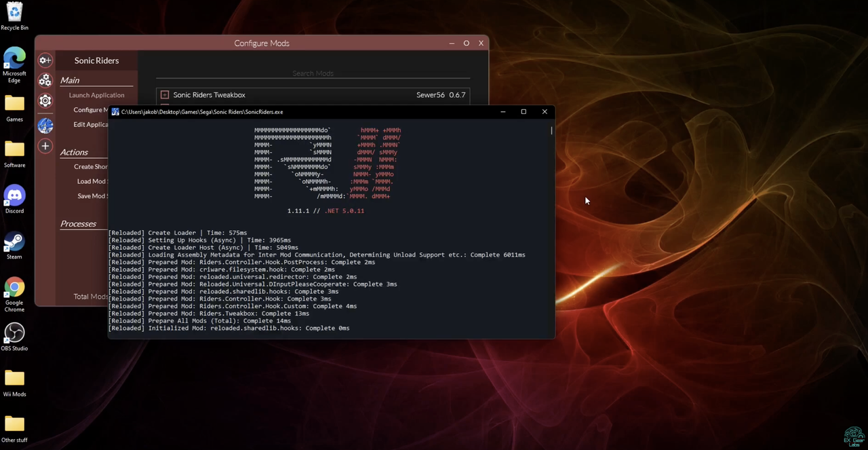The image size is (868, 450).
Task: Click the Total Mods label
Action: [91, 297]
